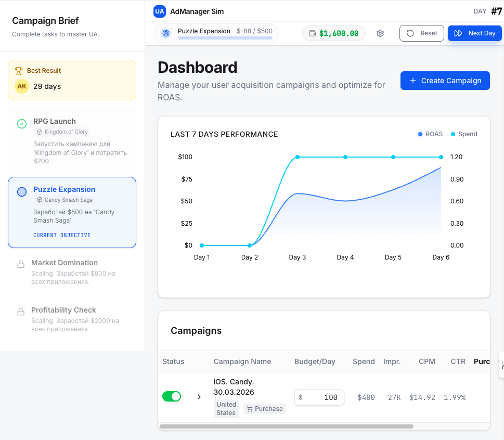Click the lock icon next to Market Domination
This screenshot has width=504, height=440.
(x=21, y=264)
